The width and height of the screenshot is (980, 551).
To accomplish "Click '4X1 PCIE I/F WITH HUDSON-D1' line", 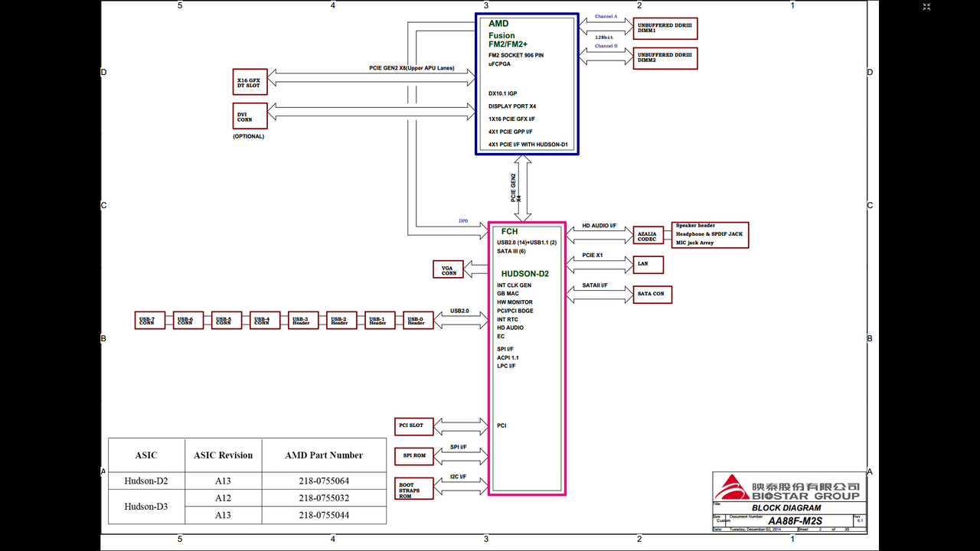I will point(528,144).
